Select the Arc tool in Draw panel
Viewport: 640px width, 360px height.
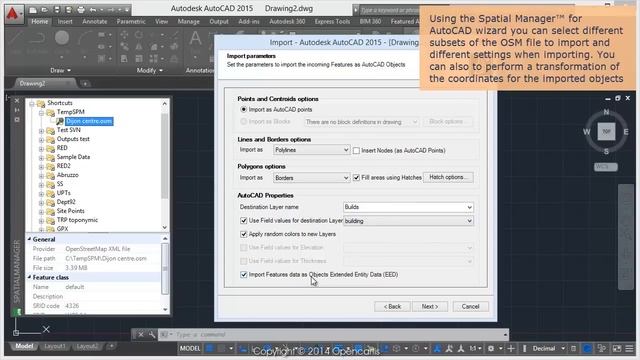click(84, 38)
